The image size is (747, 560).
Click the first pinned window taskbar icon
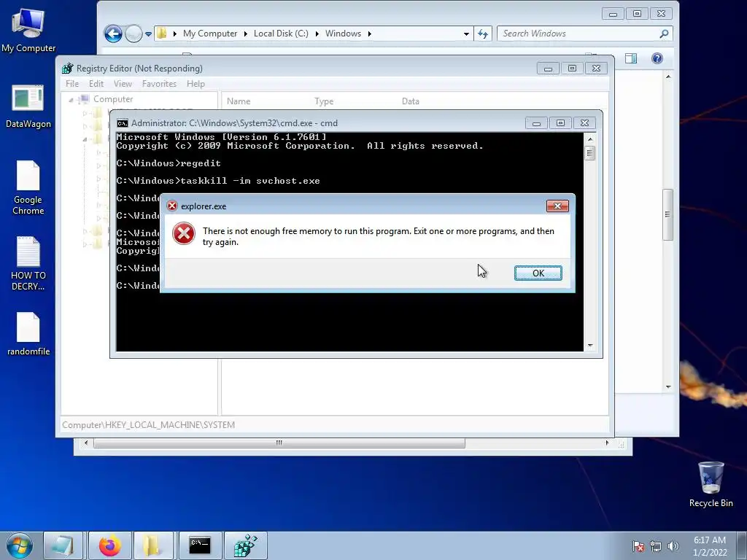tap(63, 545)
